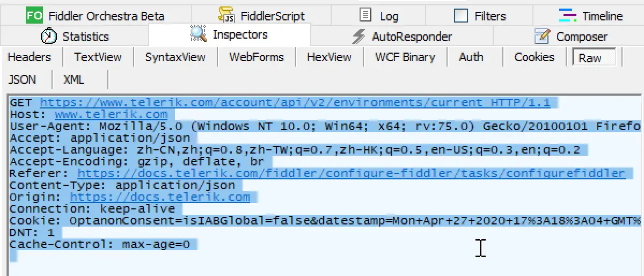
Task: Open the Log tab
Action: [378, 16]
